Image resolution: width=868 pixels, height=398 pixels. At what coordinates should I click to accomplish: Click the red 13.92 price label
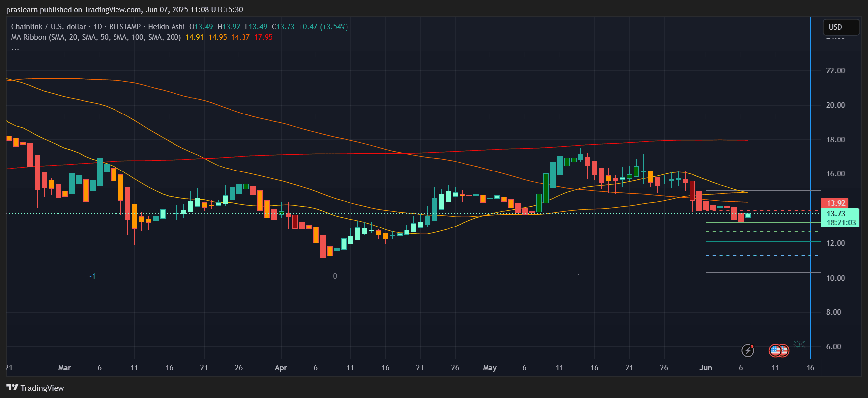click(x=835, y=203)
